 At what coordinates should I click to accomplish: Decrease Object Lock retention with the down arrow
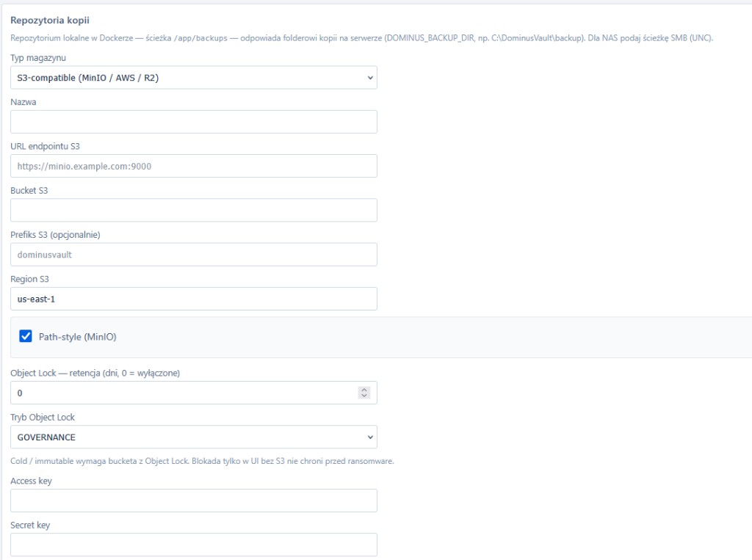click(364, 396)
